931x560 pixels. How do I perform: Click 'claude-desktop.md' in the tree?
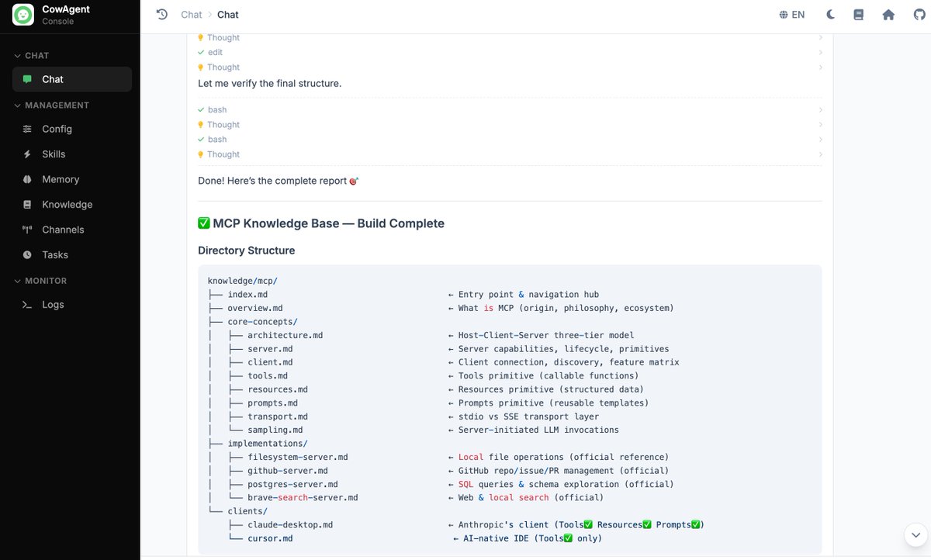click(x=290, y=525)
